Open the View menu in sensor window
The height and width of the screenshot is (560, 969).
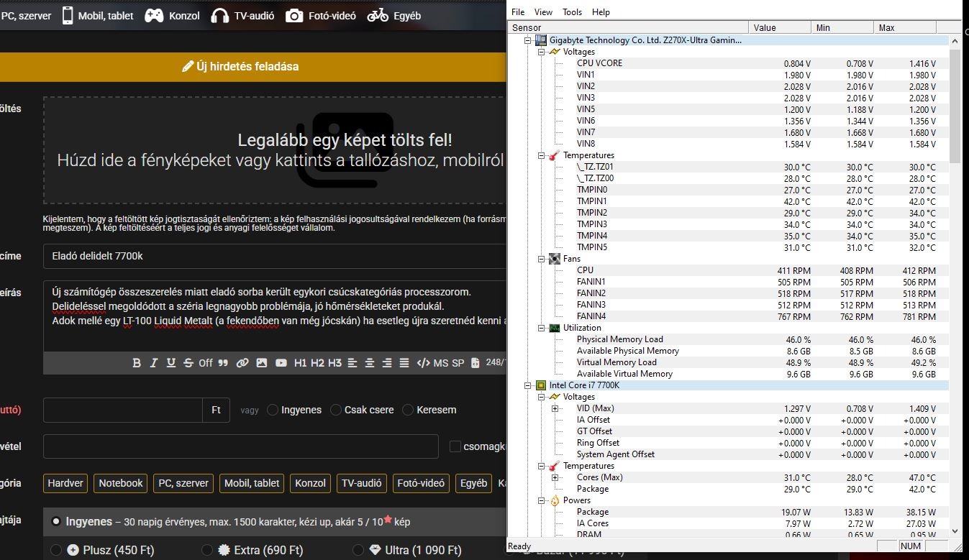543,12
